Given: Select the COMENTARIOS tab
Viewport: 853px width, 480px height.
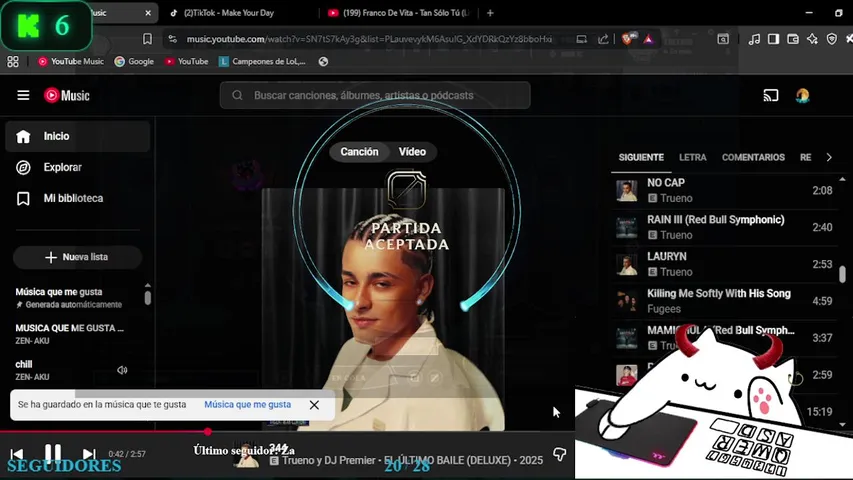Looking at the screenshot, I should (753, 157).
